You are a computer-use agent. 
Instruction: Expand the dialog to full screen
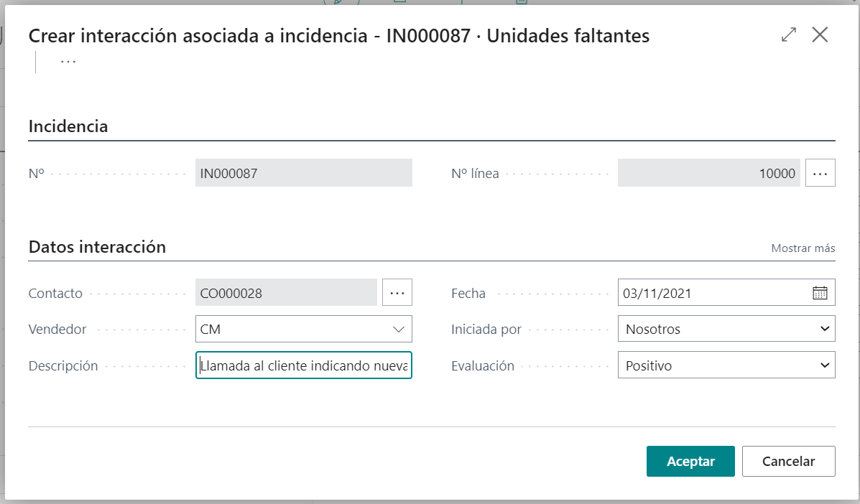pos(788,35)
